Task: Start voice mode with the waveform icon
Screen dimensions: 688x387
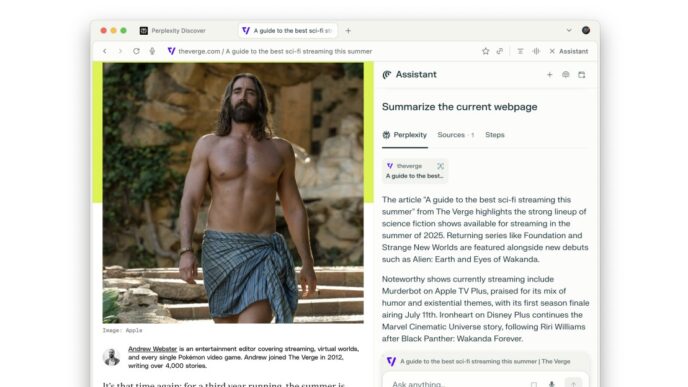Action: click(x=536, y=51)
